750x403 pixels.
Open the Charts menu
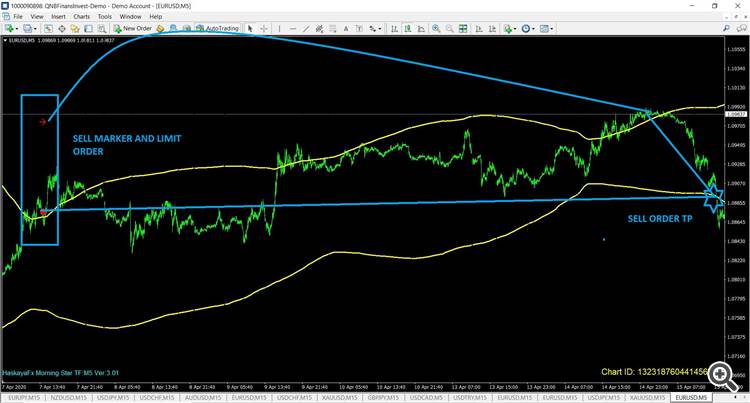point(81,16)
